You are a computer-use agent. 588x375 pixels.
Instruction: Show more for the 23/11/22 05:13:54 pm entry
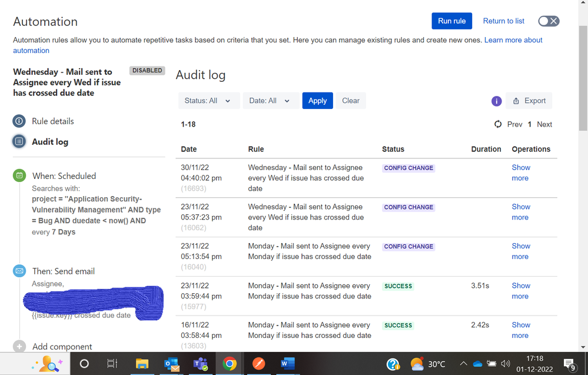[x=521, y=251]
